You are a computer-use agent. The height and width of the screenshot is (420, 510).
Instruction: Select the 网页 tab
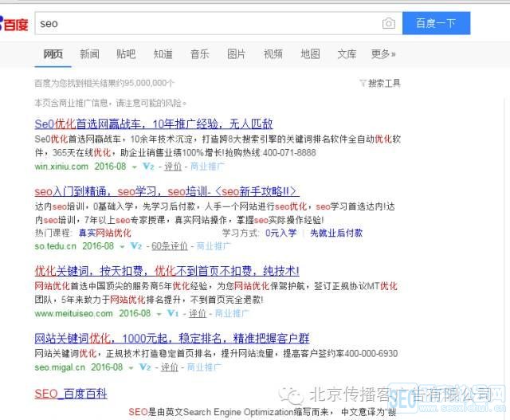point(53,54)
